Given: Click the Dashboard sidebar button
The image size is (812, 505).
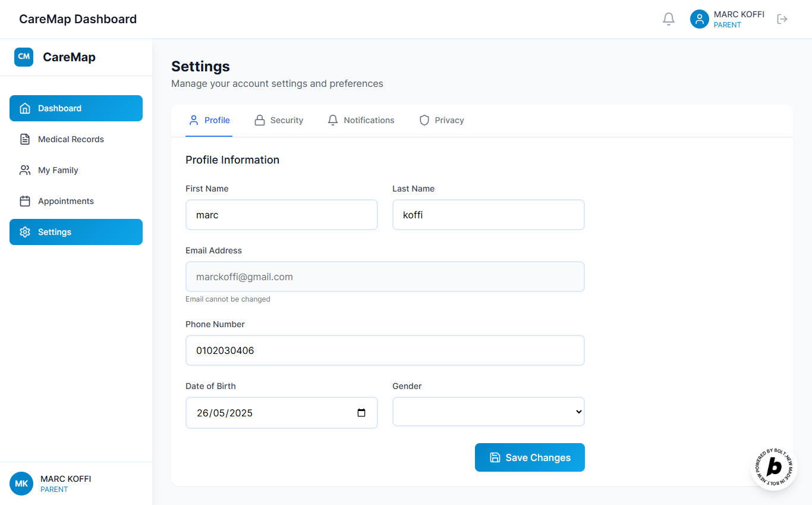Looking at the screenshot, I should [76, 108].
